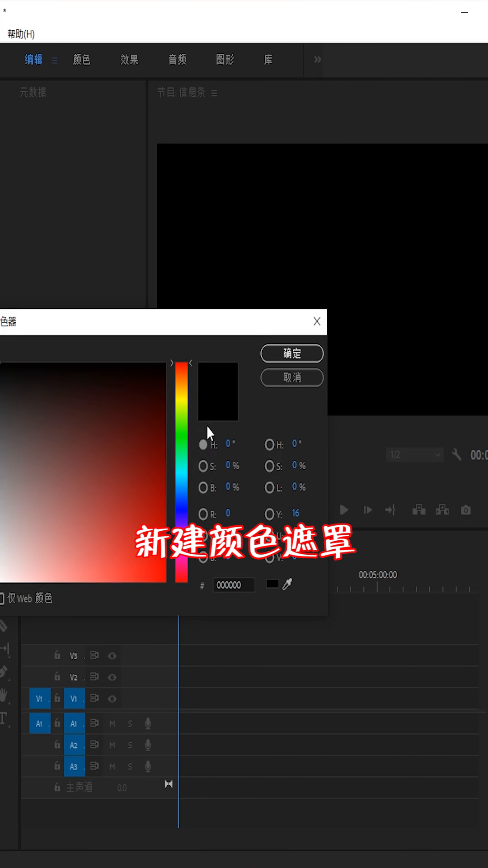Open the 1/2 playback resolution dropdown
The height and width of the screenshot is (868, 488).
[415, 454]
